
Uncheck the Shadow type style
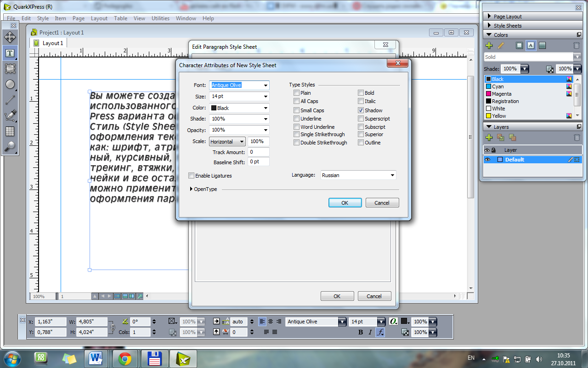point(361,110)
